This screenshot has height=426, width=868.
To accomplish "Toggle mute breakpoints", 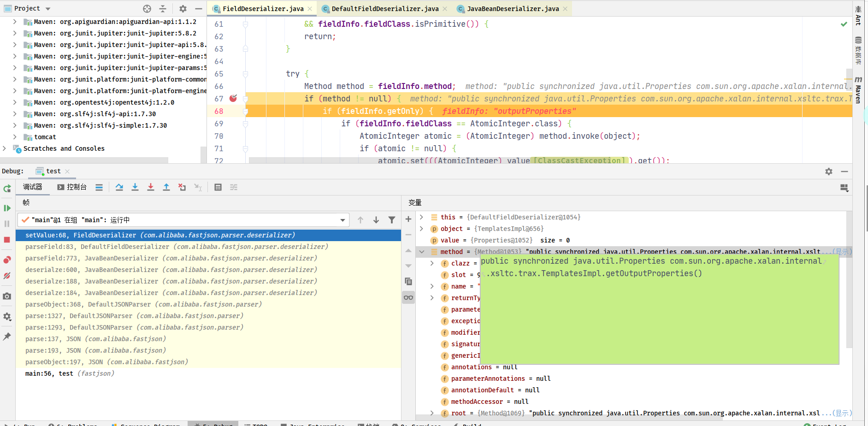I will point(7,276).
